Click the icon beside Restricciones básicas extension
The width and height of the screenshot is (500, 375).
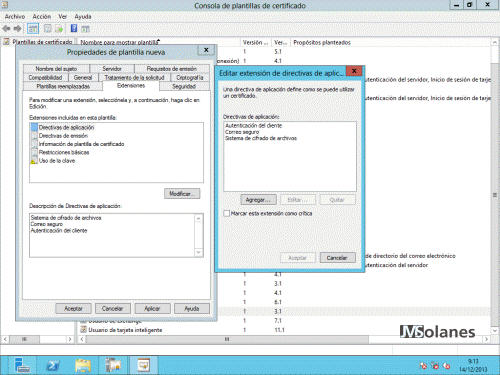pyautogui.click(x=34, y=152)
